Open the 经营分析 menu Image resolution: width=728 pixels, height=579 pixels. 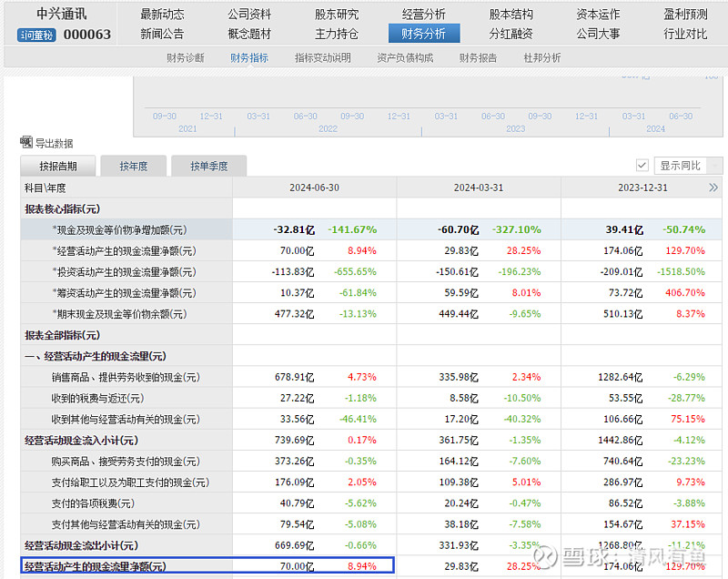click(423, 15)
